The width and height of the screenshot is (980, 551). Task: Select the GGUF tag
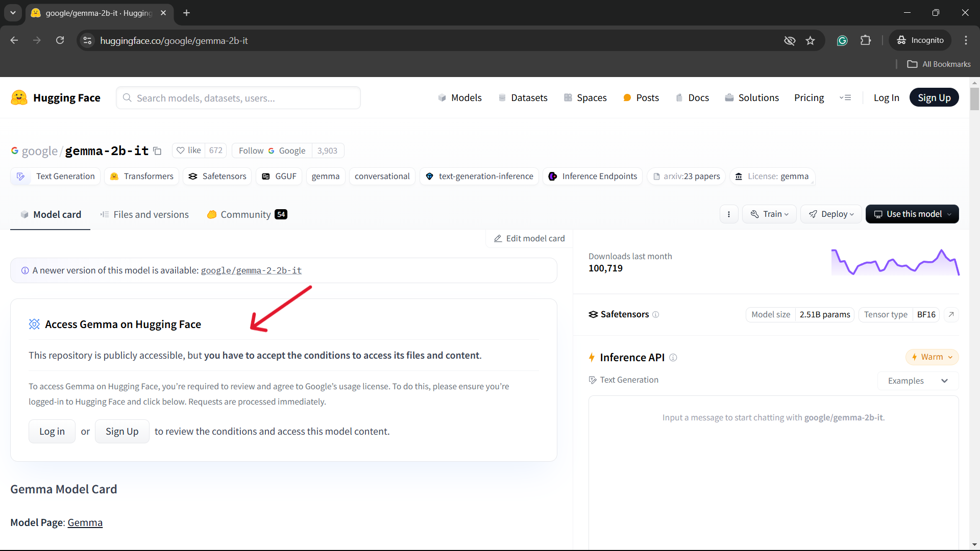(279, 176)
